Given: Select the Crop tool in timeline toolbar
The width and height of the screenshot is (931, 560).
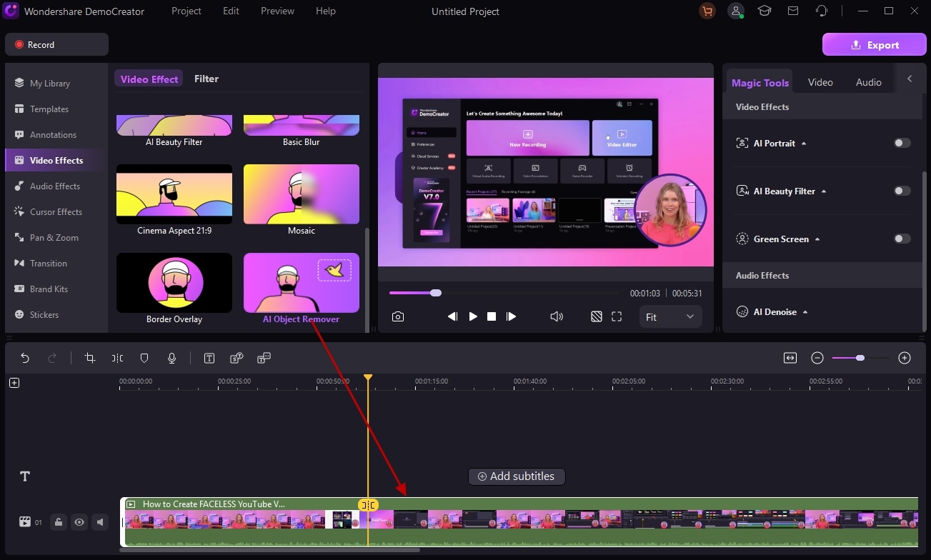Looking at the screenshot, I should tap(90, 358).
